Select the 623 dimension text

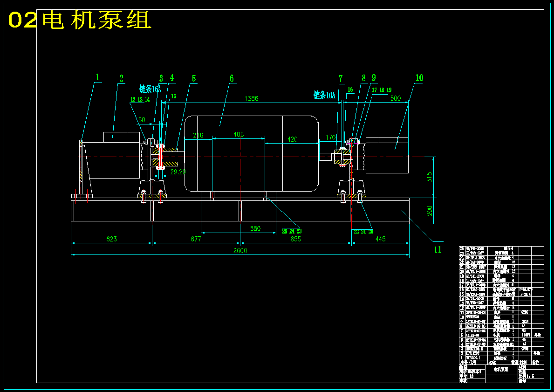pos(111,239)
